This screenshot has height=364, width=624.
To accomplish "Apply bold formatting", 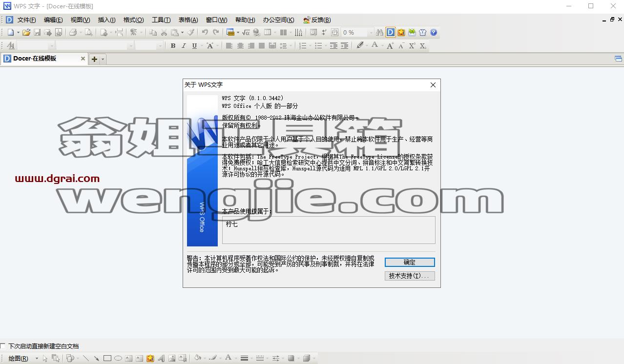I will coord(173,45).
